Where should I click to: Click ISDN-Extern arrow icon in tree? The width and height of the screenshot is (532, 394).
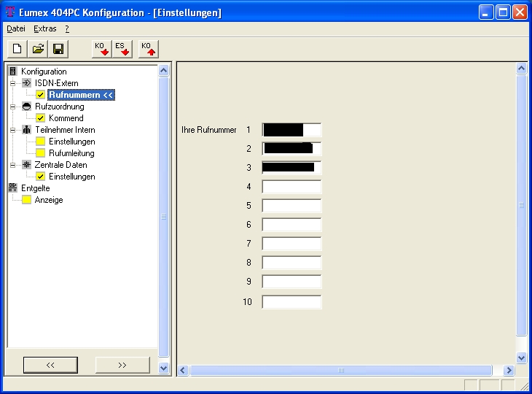tap(26, 83)
